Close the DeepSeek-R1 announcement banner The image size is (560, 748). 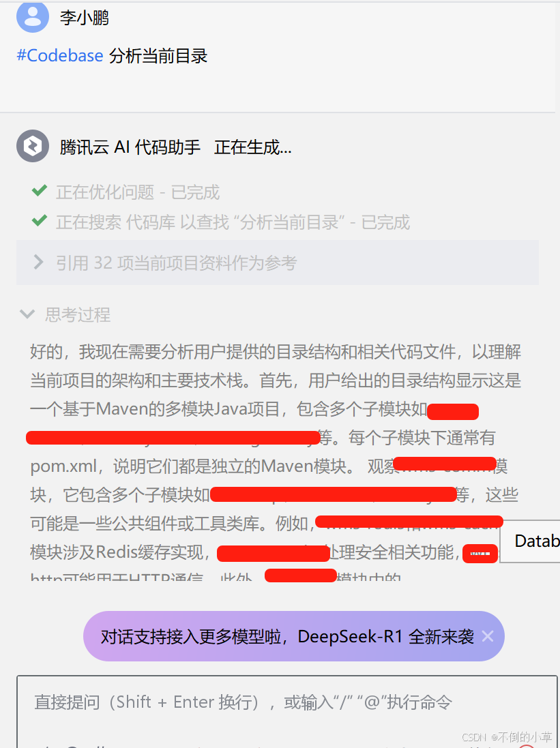click(x=488, y=636)
